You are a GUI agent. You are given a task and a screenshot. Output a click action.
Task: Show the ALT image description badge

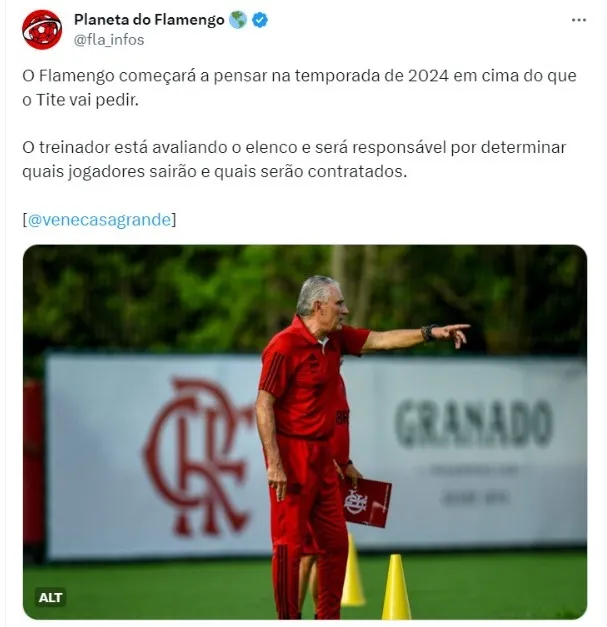[x=50, y=597]
